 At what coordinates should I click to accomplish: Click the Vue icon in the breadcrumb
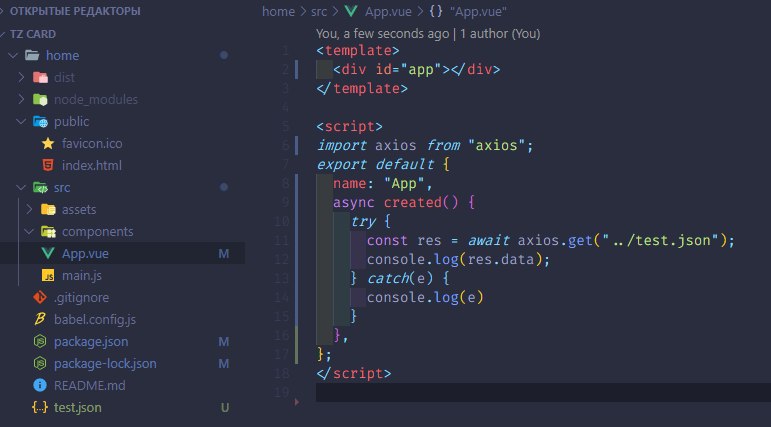[351, 11]
